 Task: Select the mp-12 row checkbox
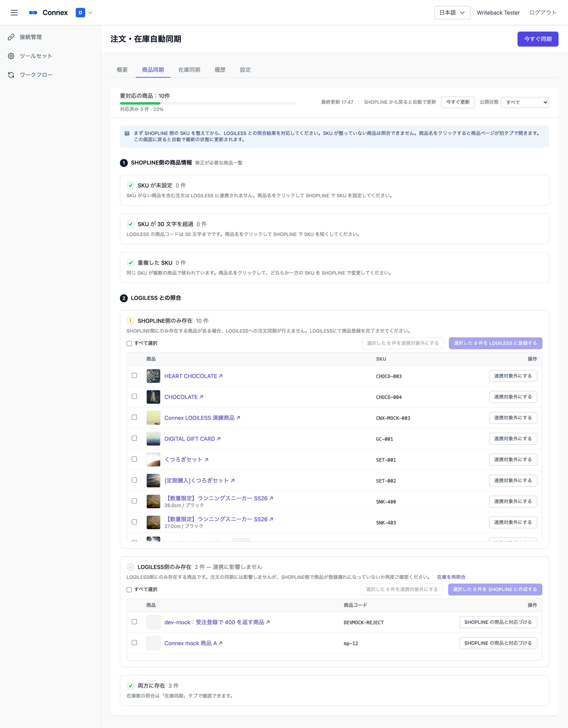(134, 643)
